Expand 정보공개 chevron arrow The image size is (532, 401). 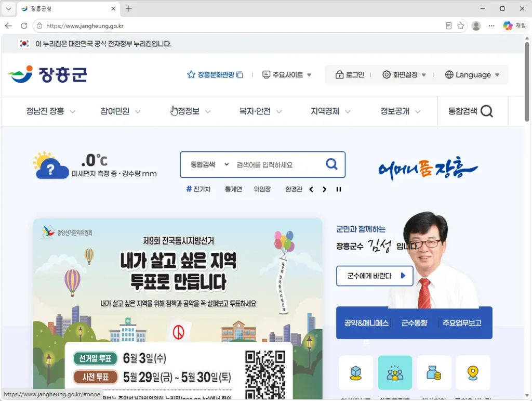point(418,112)
